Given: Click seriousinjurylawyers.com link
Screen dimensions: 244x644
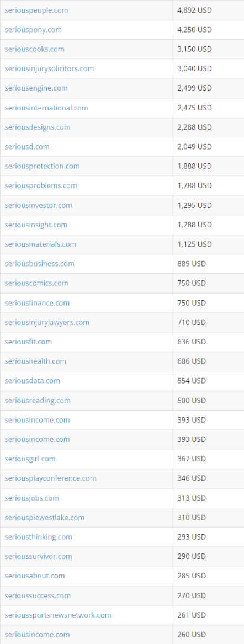Looking at the screenshot, I should click(x=47, y=322).
